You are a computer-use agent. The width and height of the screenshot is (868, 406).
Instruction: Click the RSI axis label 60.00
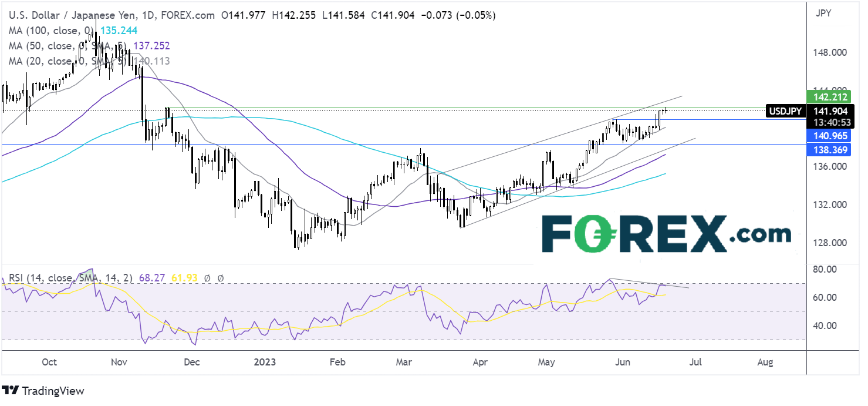(826, 297)
